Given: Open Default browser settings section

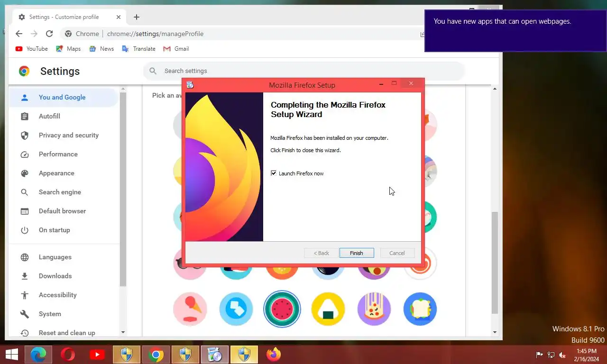Looking at the screenshot, I should pyautogui.click(x=64, y=211).
